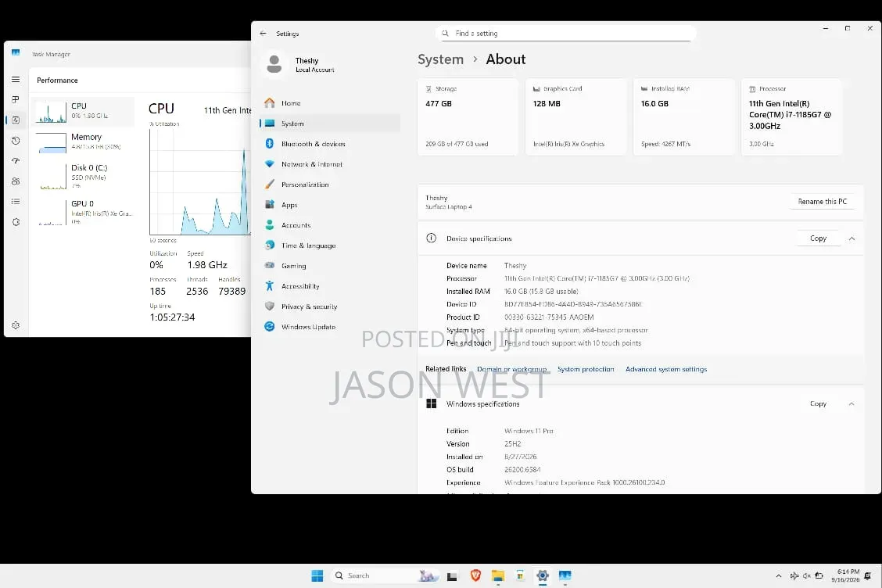Click the Windows Start button

click(317, 575)
